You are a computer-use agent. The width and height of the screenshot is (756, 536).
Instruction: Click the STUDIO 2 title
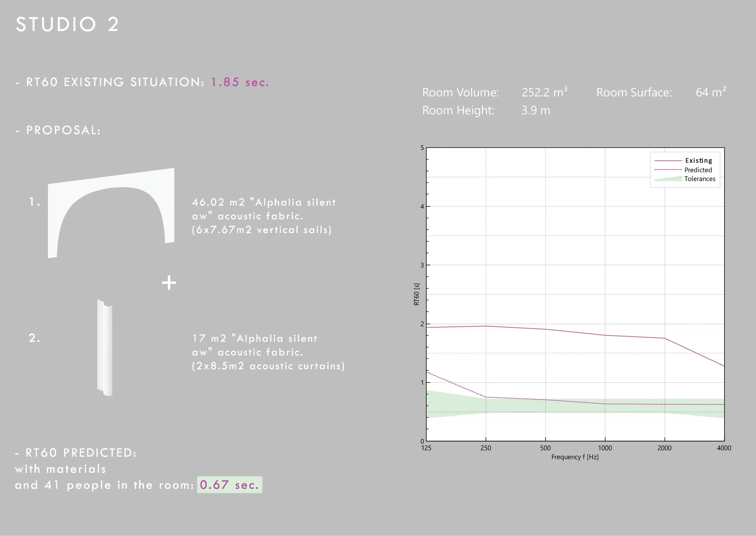coord(67,24)
